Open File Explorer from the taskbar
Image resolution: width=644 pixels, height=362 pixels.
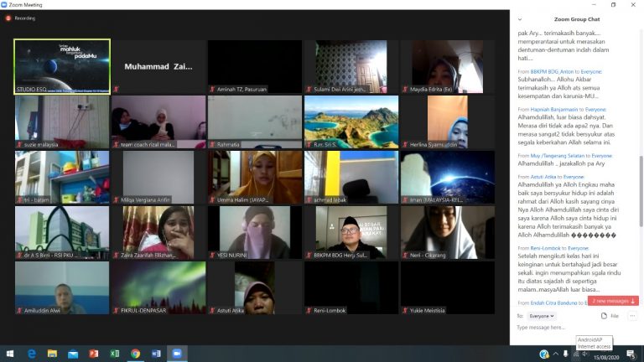[x=52, y=354]
